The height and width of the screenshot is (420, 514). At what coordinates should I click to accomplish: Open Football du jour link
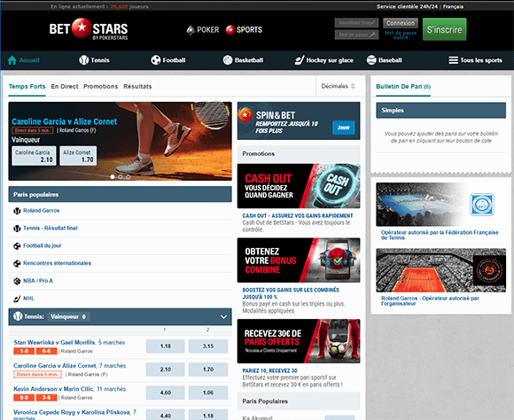(x=43, y=245)
